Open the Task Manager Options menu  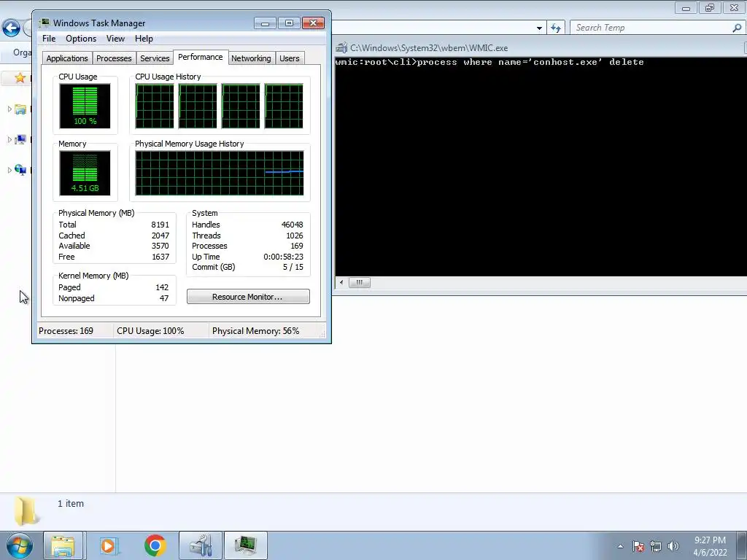coord(81,39)
